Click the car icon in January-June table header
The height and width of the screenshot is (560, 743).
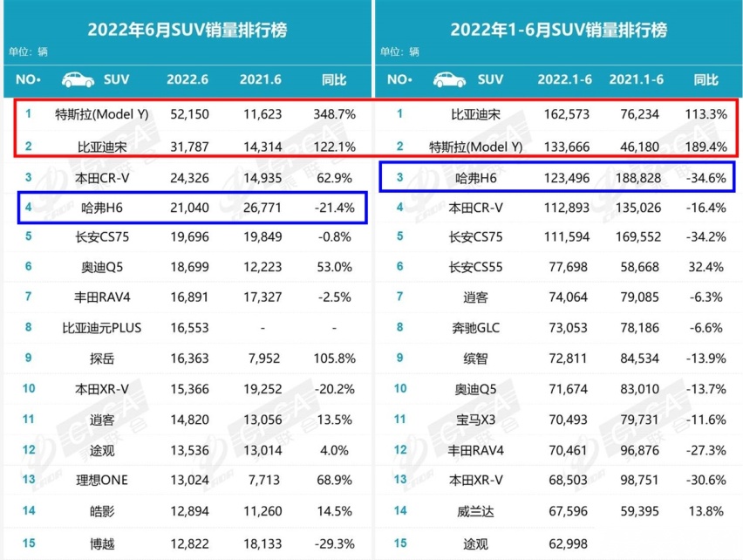click(x=450, y=79)
